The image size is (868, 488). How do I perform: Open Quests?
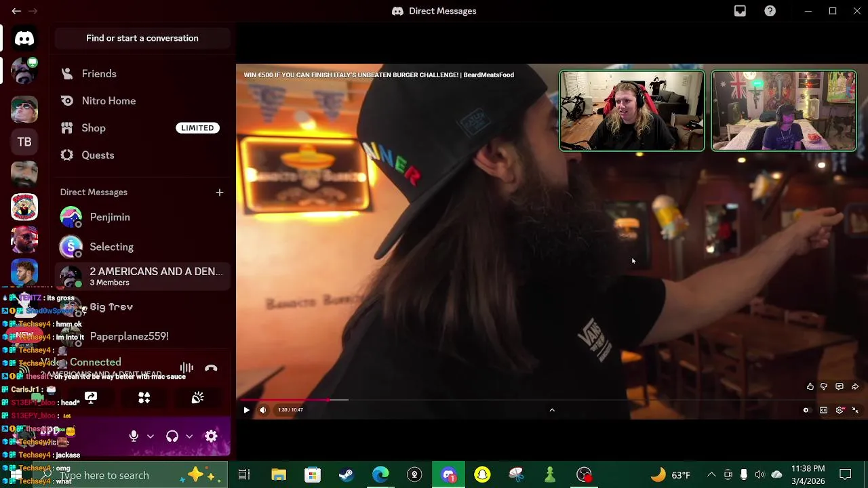tap(142, 155)
